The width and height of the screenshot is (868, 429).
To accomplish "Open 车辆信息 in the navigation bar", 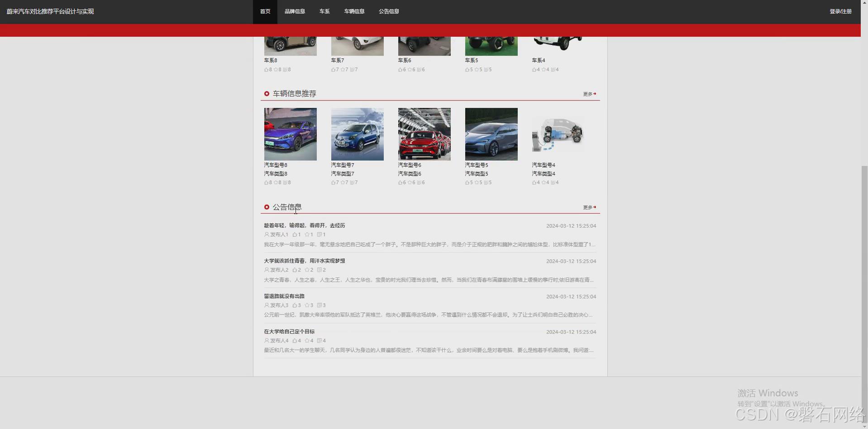I will coord(354,11).
